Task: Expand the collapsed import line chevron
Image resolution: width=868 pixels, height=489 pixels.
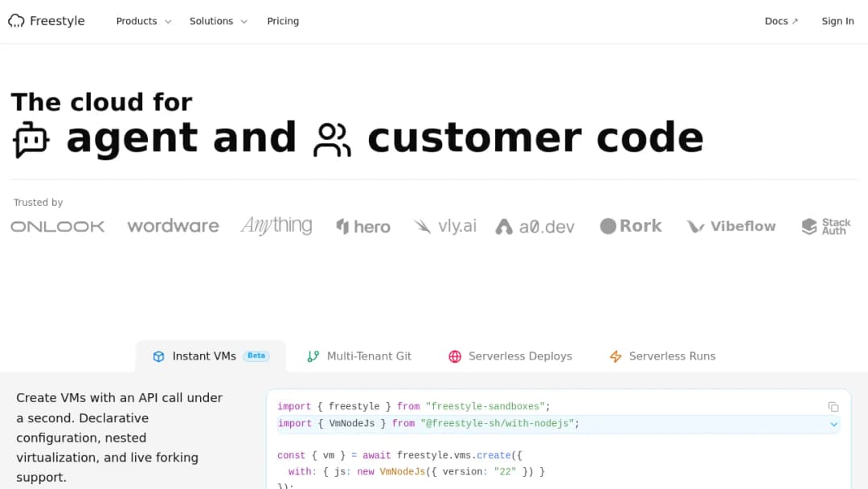Action: point(833,424)
